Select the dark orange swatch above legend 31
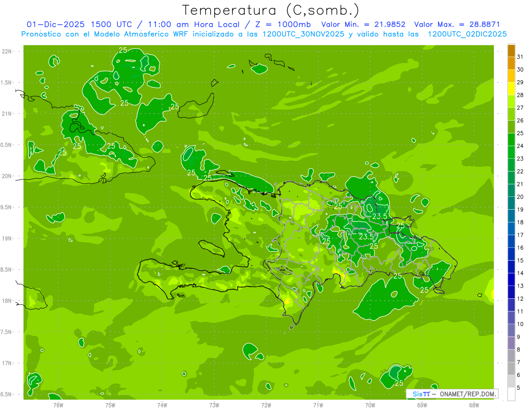 511,51
